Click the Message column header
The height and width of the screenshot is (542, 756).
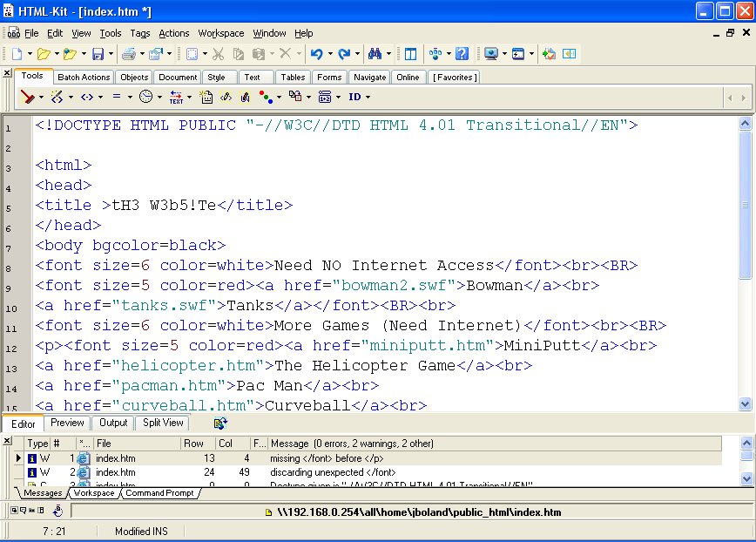click(x=494, y=444)
